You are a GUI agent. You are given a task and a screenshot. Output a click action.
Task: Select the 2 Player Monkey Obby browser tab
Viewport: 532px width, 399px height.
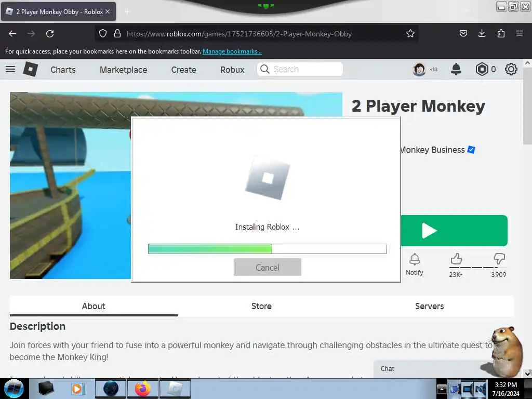[x=58, y=11]
